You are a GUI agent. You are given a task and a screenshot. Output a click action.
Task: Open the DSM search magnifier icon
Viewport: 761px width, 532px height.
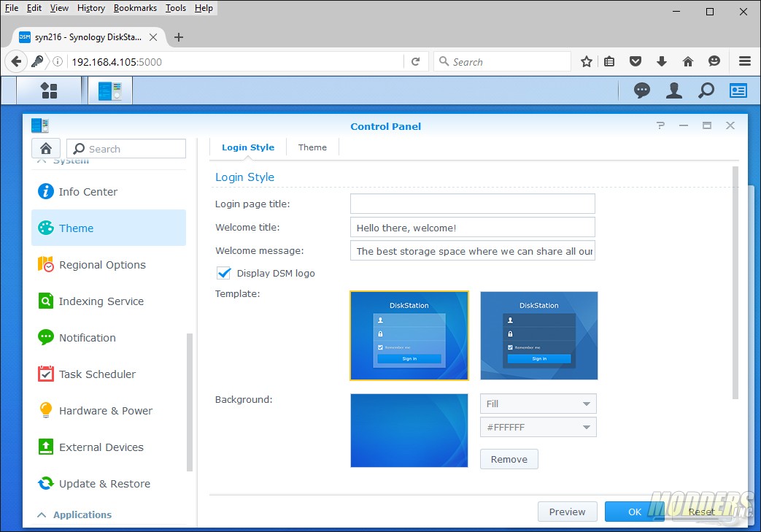706,90
